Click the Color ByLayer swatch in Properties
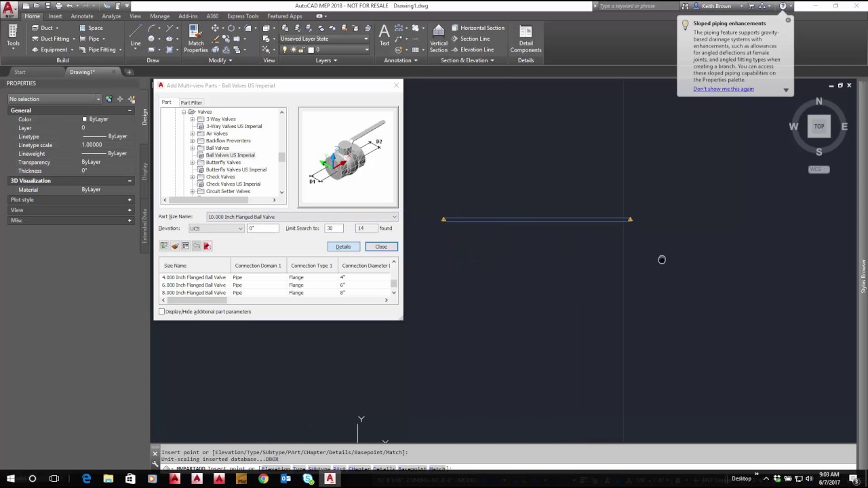 85,119
